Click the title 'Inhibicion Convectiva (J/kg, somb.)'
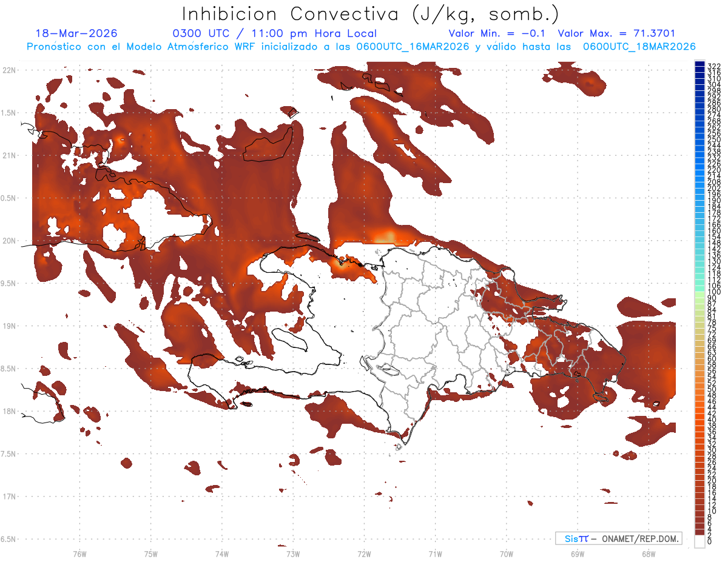Image resolution: width=728 pixels, height=562 pixels. (x=371, y=15)
